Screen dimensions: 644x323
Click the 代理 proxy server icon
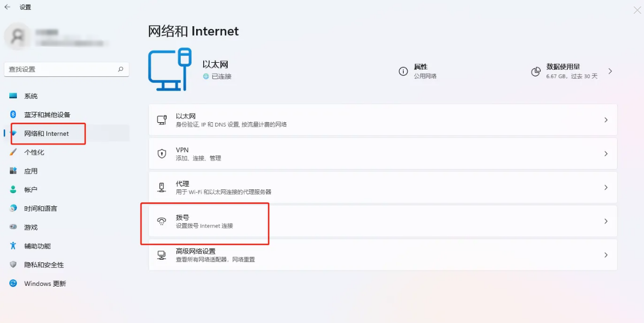click(162, 187)
